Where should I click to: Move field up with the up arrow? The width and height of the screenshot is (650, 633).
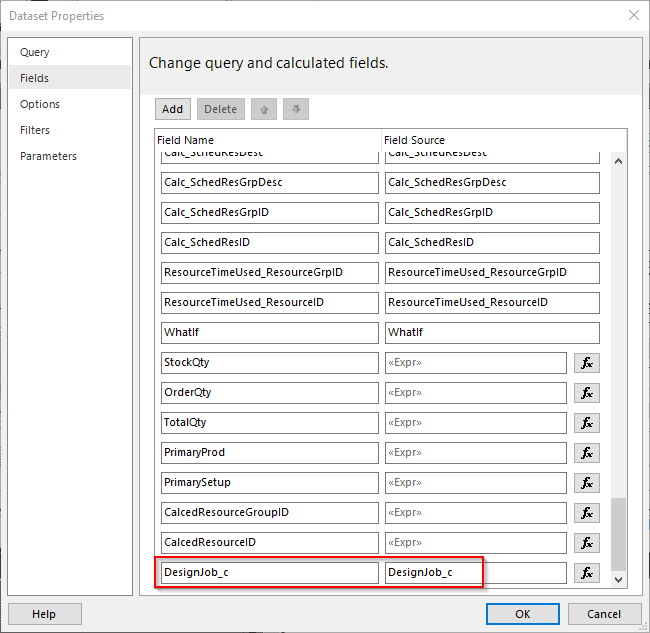(263, 109)
